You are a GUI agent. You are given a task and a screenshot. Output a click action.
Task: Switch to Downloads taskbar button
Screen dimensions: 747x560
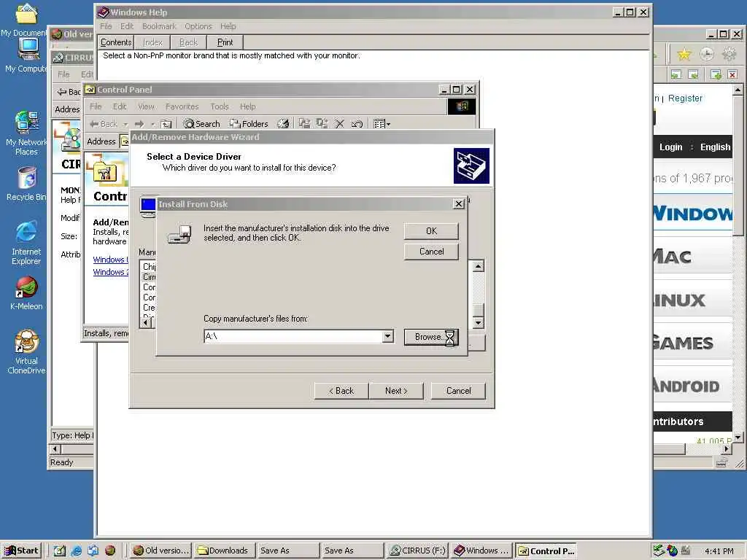pos(223,551)
